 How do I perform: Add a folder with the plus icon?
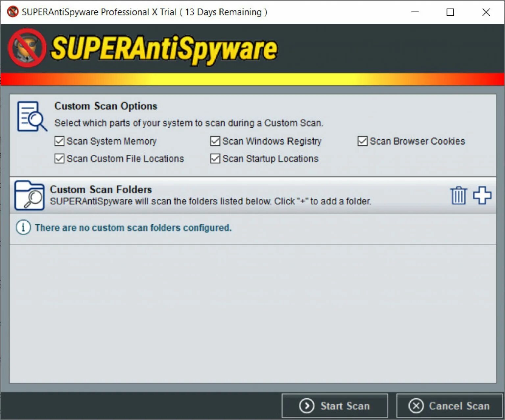click(482, 195)
